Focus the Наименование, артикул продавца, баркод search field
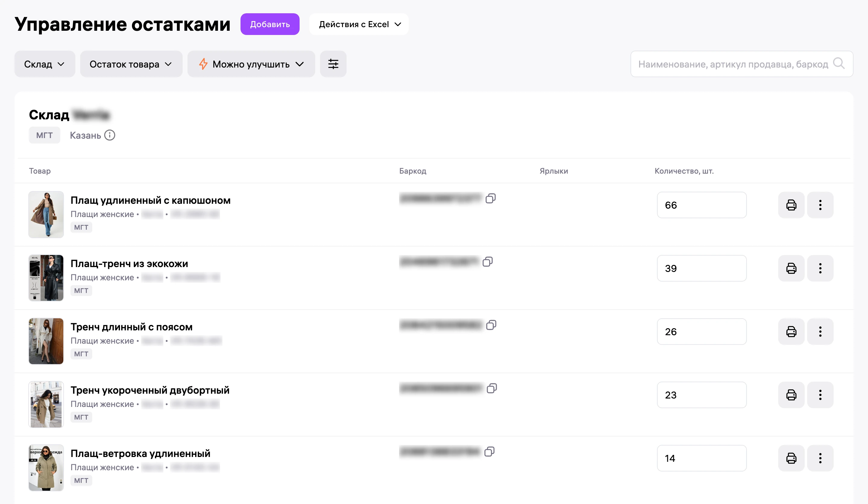This screenshot has height=504, width=868. click(x=742, y=64)
